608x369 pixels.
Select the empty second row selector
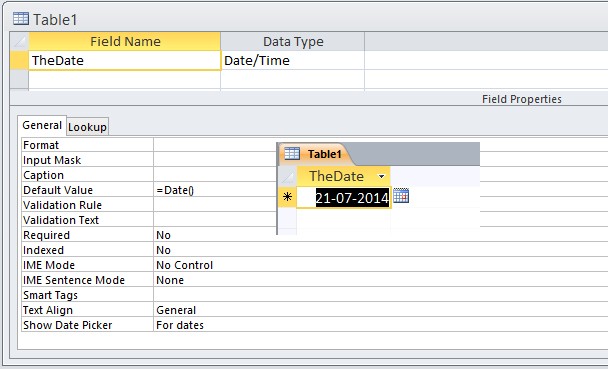(19, 79)
